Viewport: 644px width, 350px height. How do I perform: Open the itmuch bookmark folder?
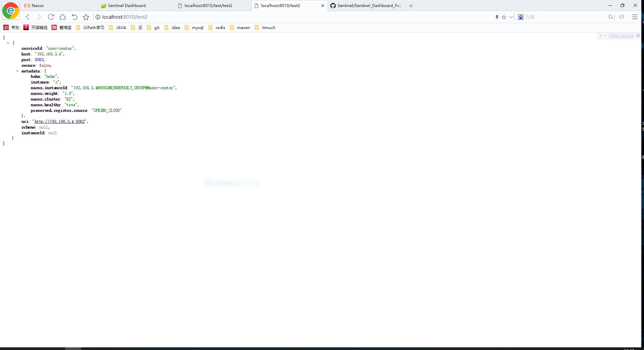coord(265,28)
